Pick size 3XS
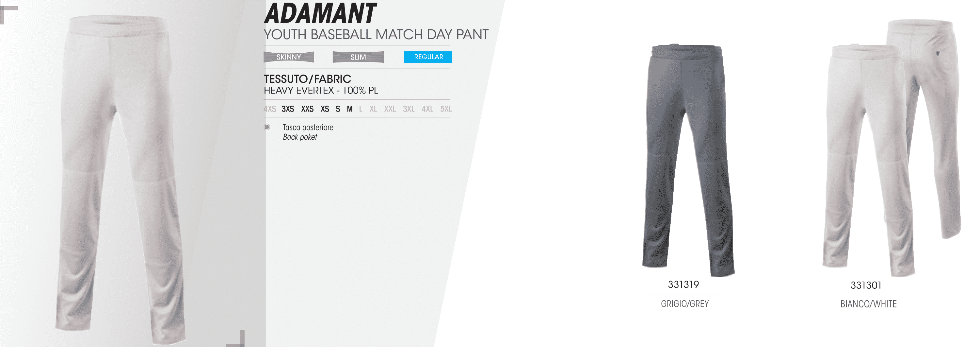 288,109
